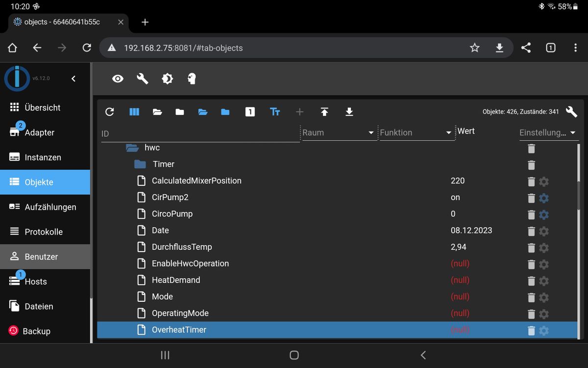588x368 pixels.
Task: Select Objekte in the sidebar
Action: click(45, 182)
